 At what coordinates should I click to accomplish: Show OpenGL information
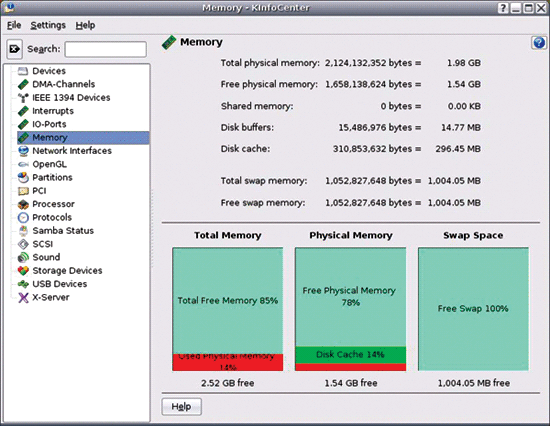pos(49,164)
